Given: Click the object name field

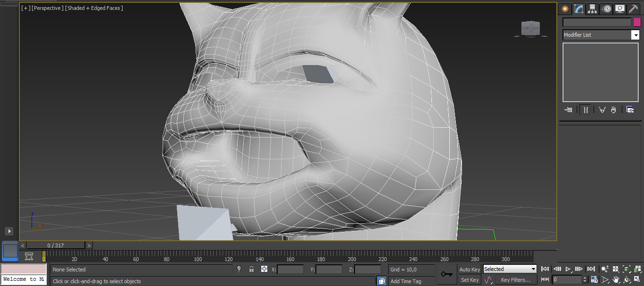Looking at the screenshot, I should point(597,22).
